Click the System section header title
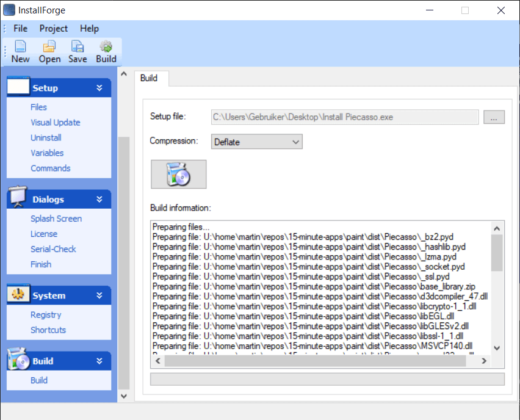The height and width of the screenshot is (420, 520). coord(49,295)
